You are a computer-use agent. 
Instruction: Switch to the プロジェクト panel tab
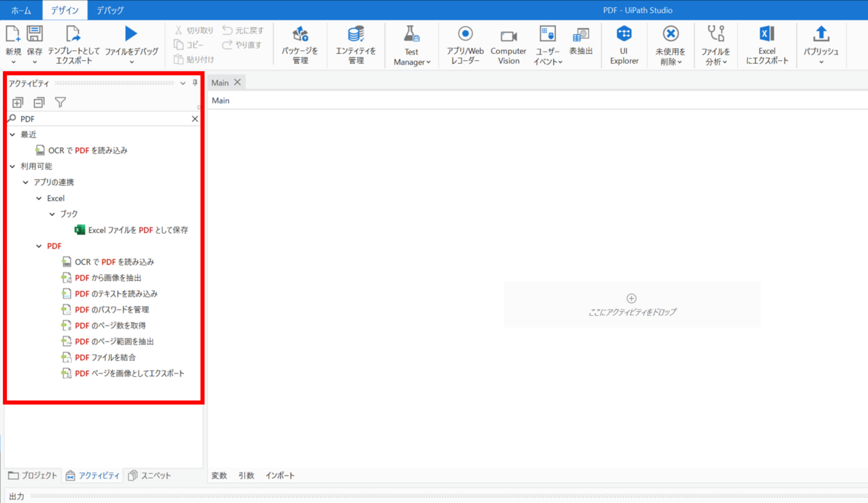33,475
